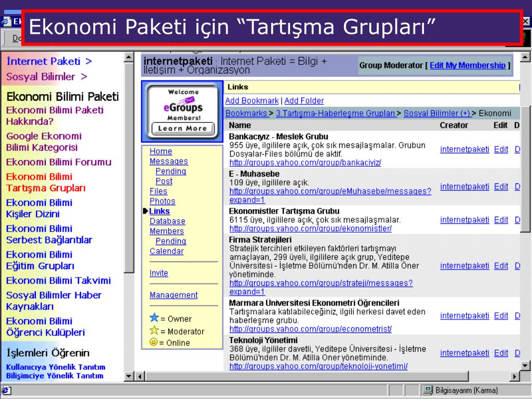
Task: Go to Bookmarks breadcrumb
Action: 246,113
